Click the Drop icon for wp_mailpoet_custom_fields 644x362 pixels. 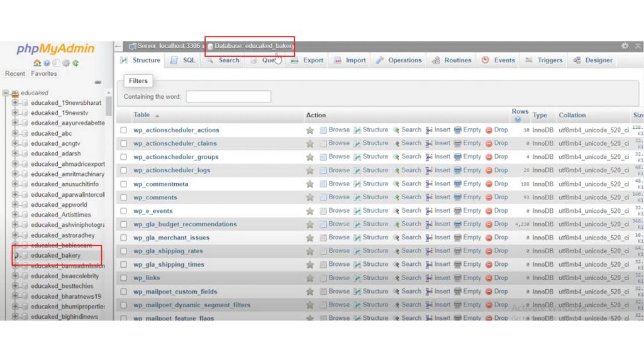(x=489, y=292)
